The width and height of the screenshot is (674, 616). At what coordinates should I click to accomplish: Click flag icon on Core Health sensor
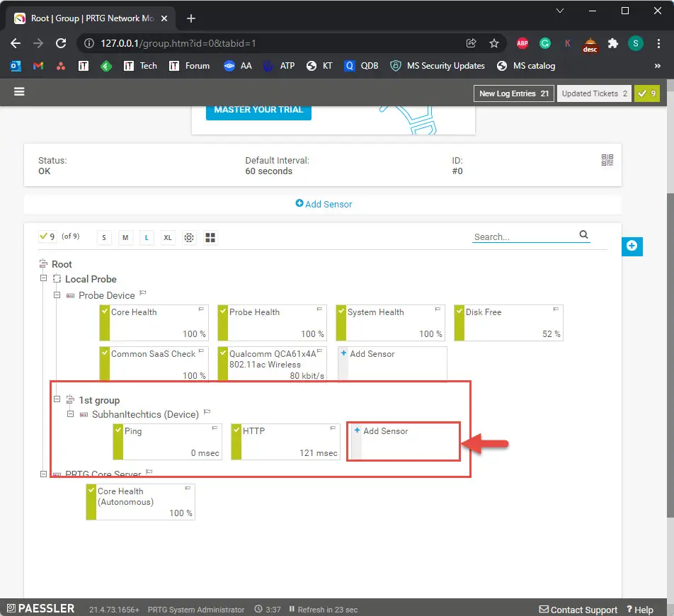201,309
